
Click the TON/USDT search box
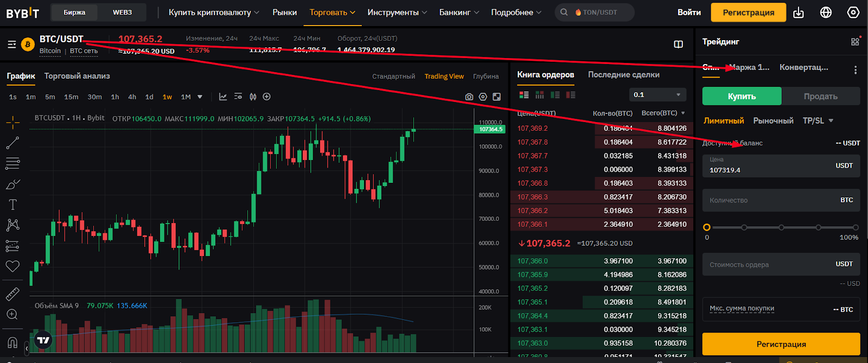click(x=595, y=12)
